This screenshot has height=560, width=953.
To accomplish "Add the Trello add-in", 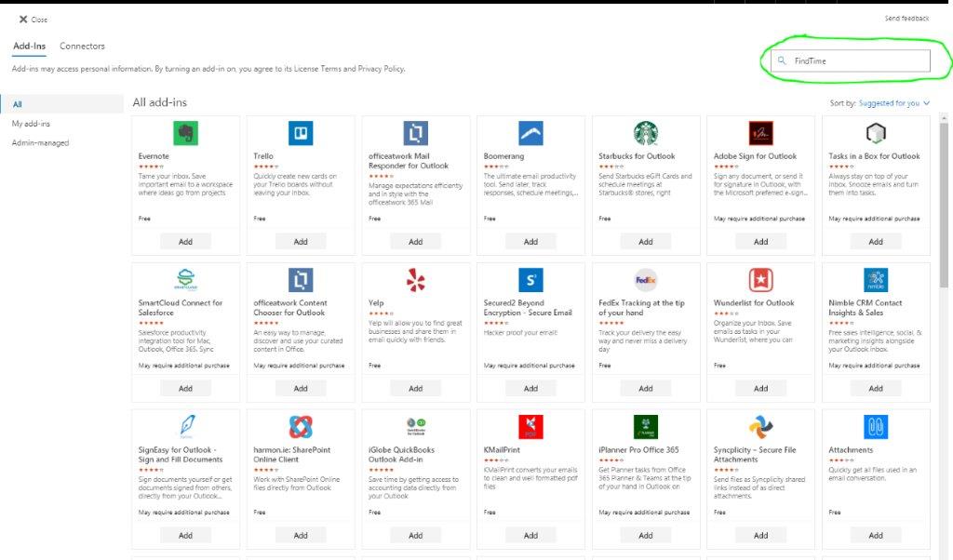I will (301, 242).
